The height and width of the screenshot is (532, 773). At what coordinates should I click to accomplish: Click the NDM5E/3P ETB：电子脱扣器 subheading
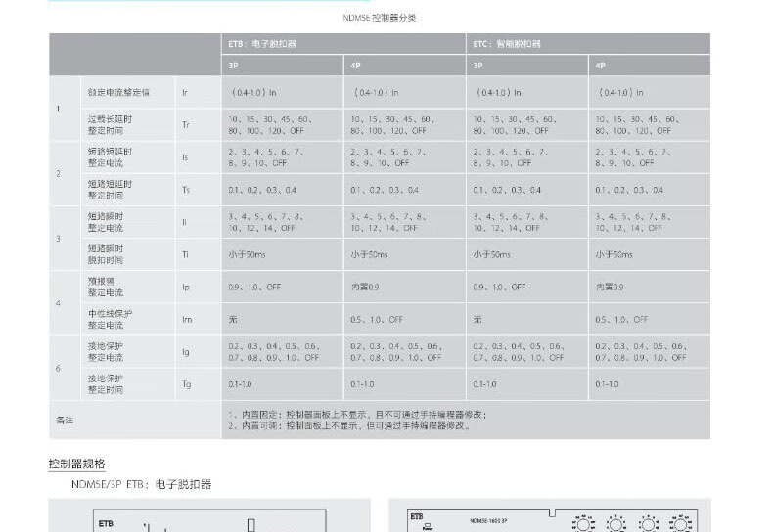[x=141, y=484]
